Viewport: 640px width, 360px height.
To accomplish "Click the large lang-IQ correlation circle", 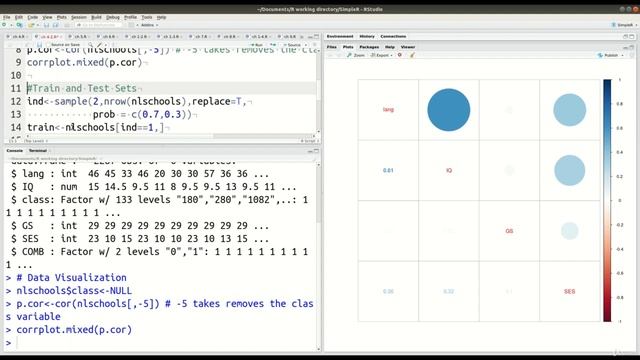I will tap(449, 110).
